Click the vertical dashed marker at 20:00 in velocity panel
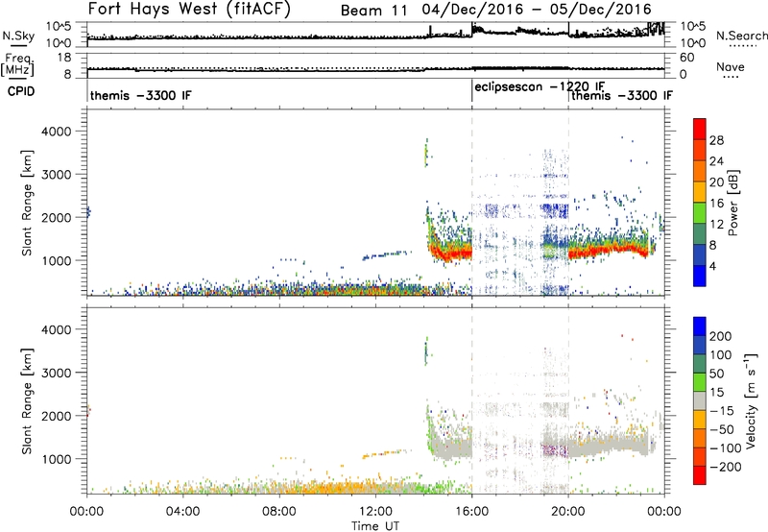The image size is (768, 532). click(x=568, y=400)
